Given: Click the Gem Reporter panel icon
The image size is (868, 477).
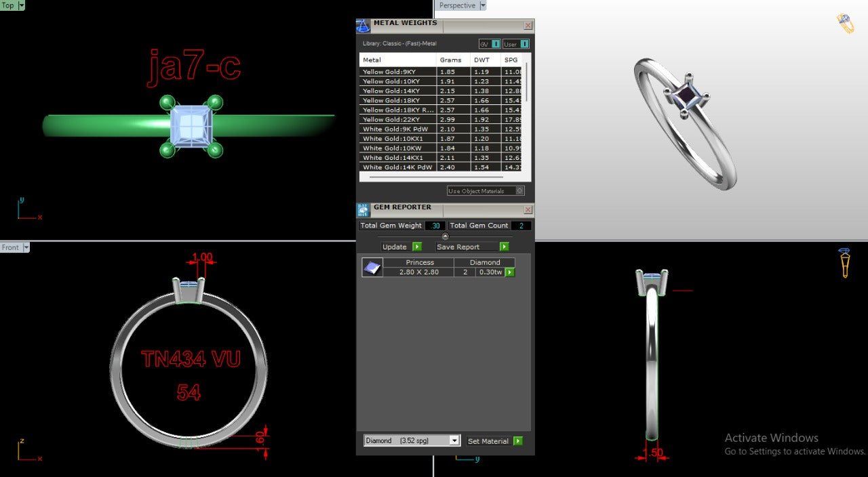Looking at the screenshot, I should [363, 210].
